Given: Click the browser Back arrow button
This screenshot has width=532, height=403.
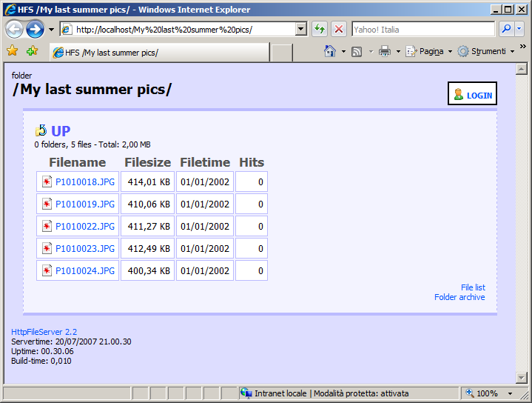Looking at the screenshot, I should (x=14, y=30).
